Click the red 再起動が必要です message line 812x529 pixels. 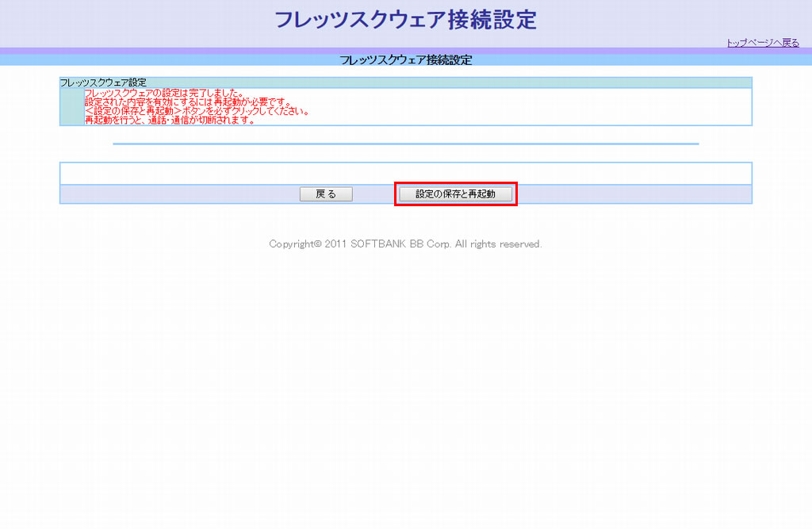[x=187, y=102]
